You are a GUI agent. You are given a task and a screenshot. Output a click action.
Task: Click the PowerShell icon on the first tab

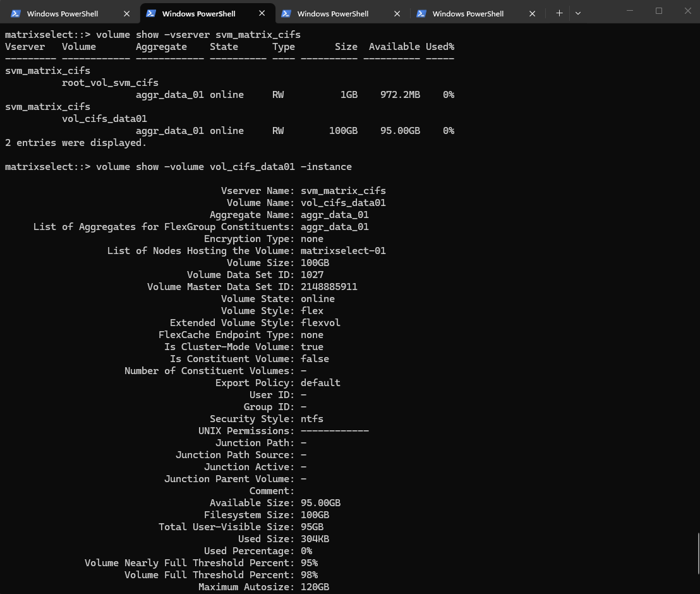(16, 13)
